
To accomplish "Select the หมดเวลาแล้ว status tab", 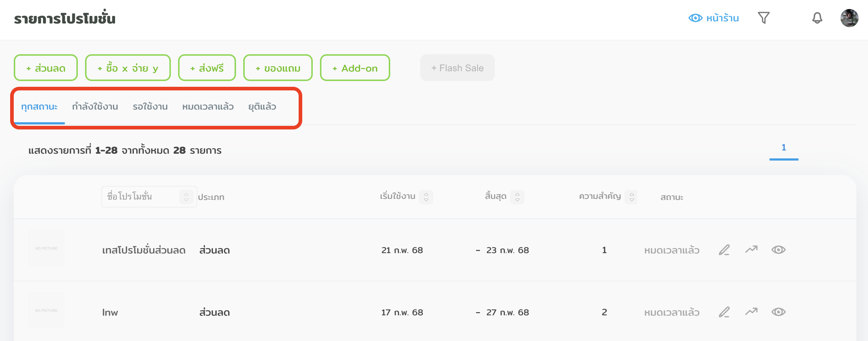I will pos(208,107).
